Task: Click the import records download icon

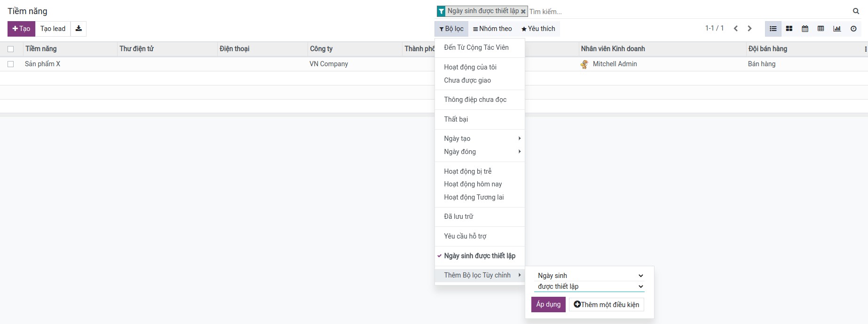Action: [x=79, y=29]
